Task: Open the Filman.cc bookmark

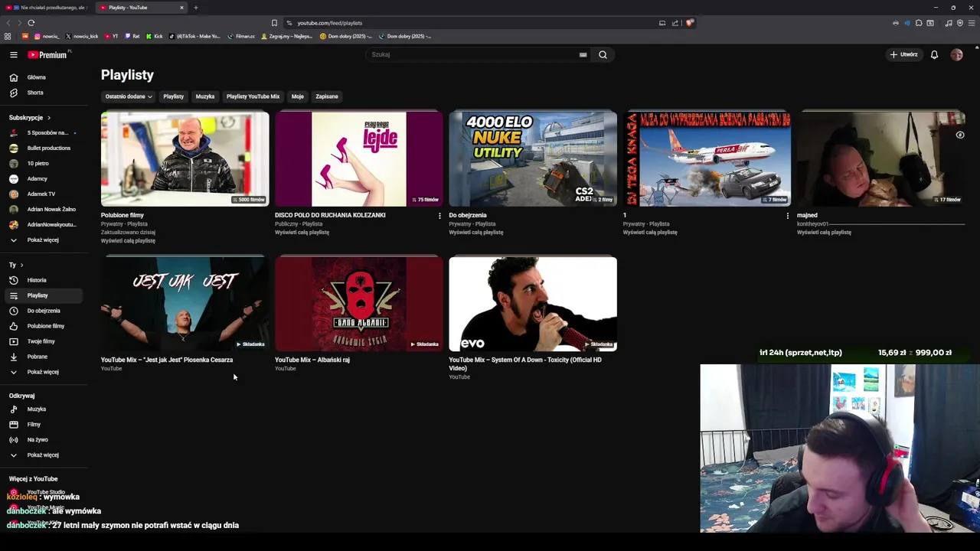Action: 241,36
